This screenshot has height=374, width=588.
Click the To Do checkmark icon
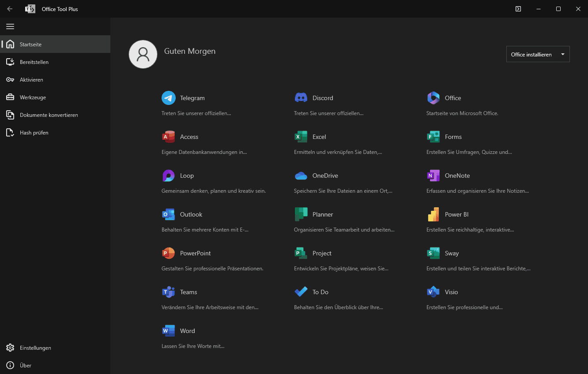[301, 292]
